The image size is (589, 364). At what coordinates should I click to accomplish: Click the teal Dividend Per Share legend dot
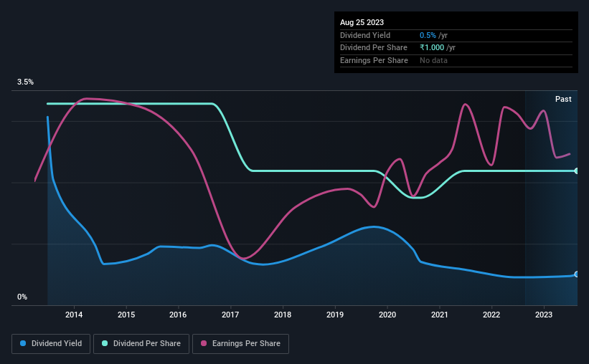pos(105,343)
